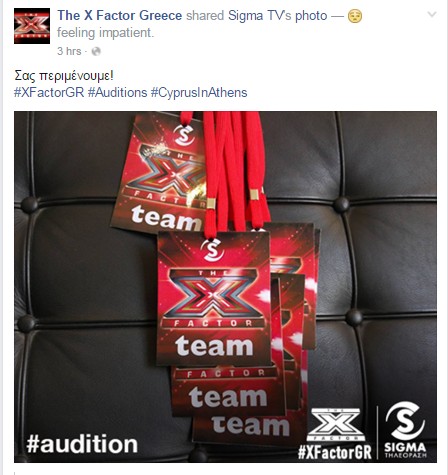This screenshot has width=448, height=475.
Task: Open the #Auditions hashtag
Action: coord(117,92)
